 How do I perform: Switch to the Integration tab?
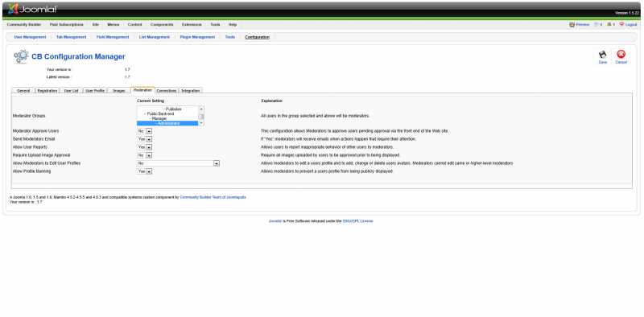tap(191, 91)
